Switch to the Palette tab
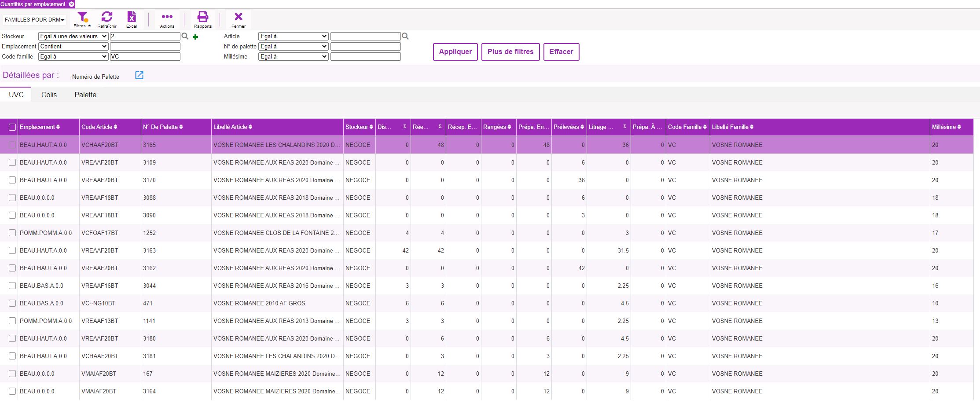 [85, 95]
